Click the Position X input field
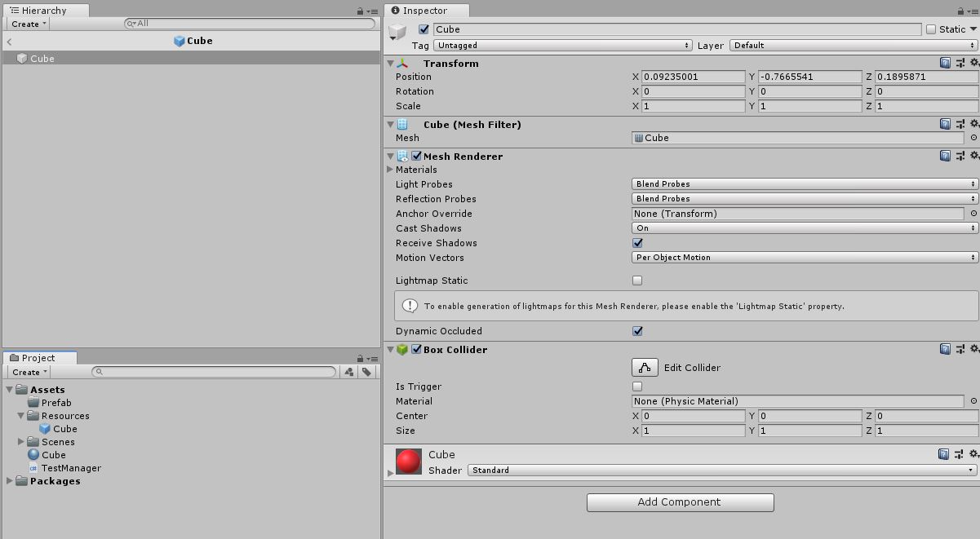 coord(693,77)
